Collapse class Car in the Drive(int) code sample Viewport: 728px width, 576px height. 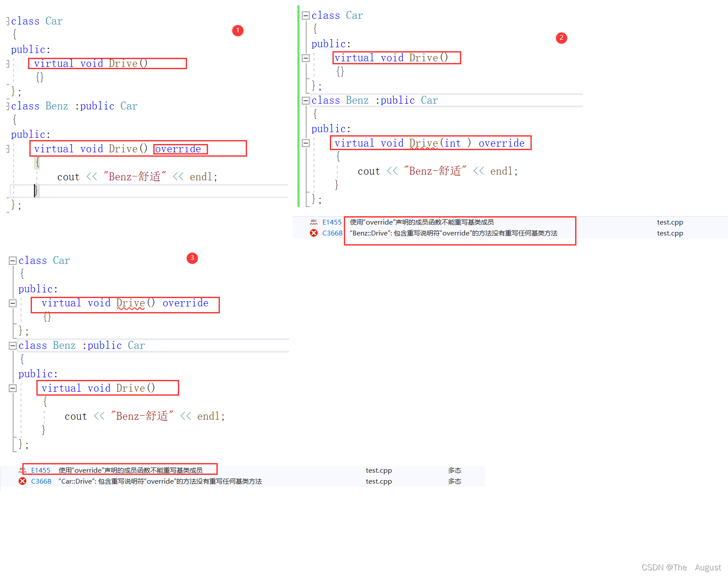[x=306, y=16]
